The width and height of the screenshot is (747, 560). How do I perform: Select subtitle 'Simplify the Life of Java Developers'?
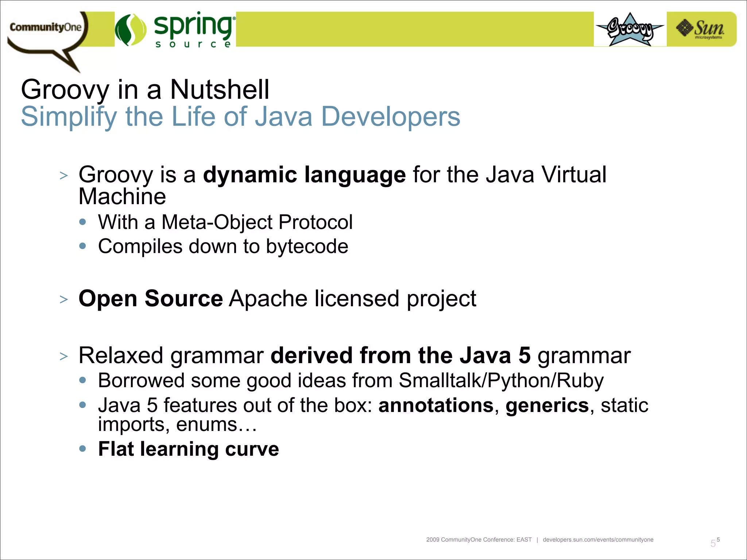pyautogui.click(x=241, y=117)
